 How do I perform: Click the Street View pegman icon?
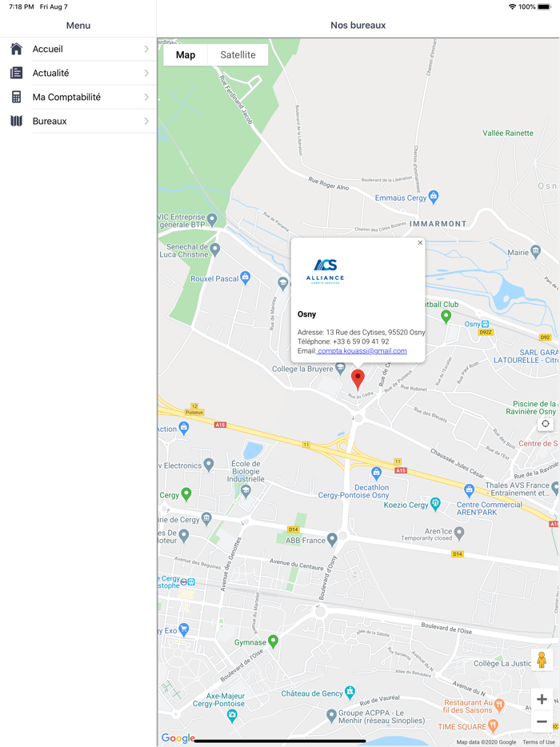coord(542,660)
